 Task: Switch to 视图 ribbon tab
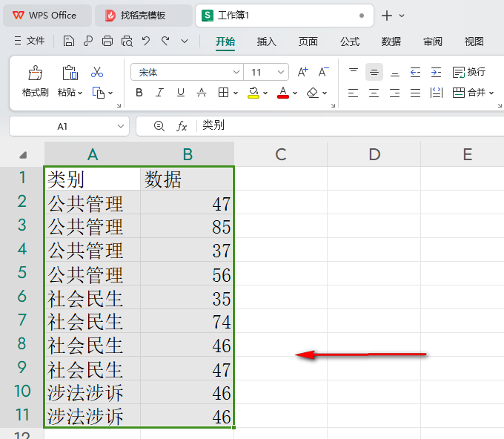(x=474, y=42)
